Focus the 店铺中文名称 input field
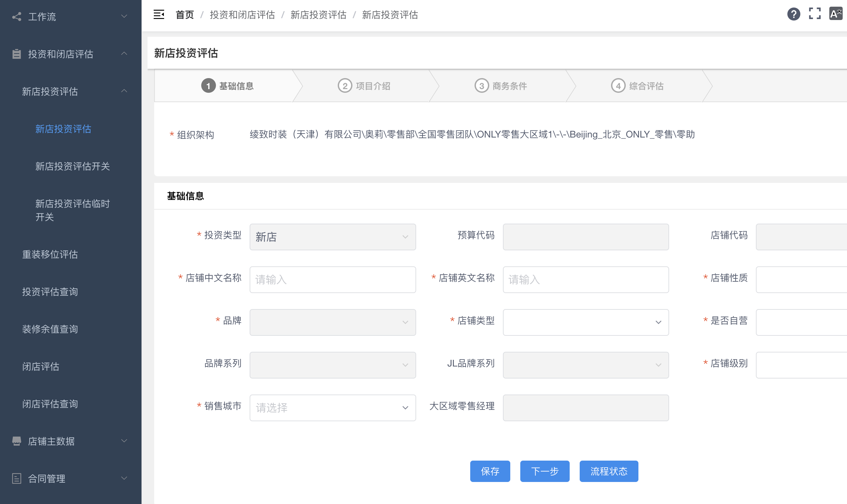The width and height of the screenshot is (847, 504). point(333,280)
